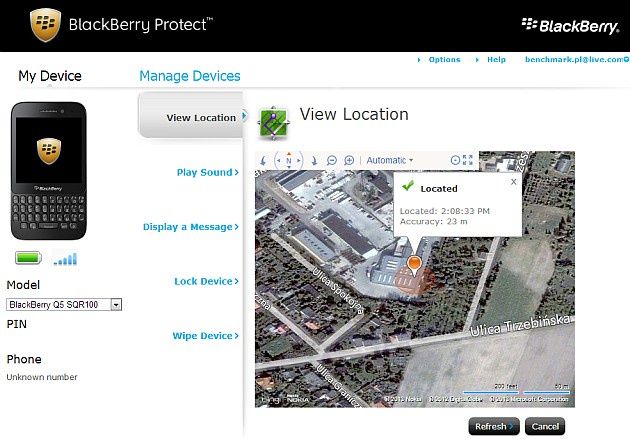Open the Options link
This screenshot has height=439, width=630.
tap(444, 59)
